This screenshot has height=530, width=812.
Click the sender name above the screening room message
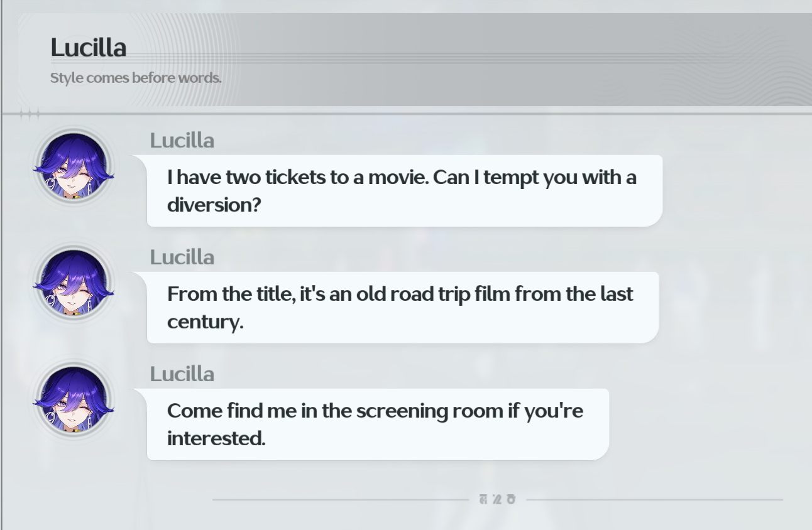click(x=182, y=374)
